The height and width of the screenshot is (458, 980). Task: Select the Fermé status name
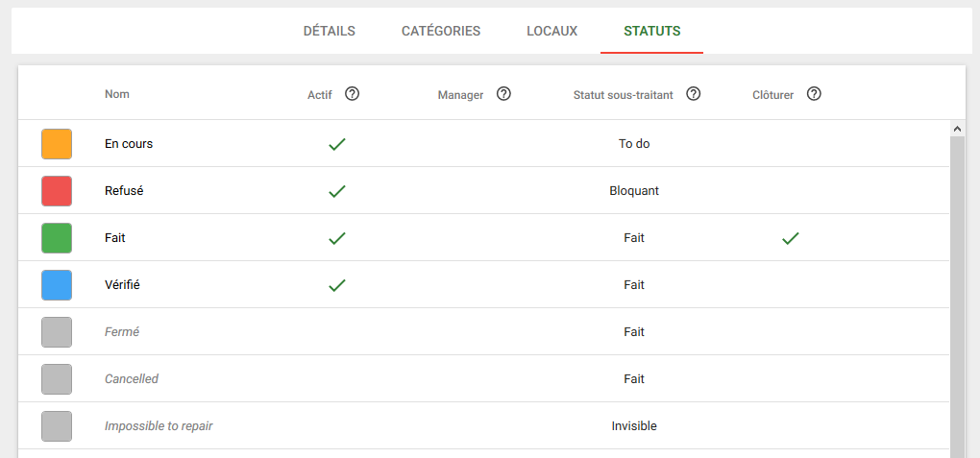tap(122, 332)
